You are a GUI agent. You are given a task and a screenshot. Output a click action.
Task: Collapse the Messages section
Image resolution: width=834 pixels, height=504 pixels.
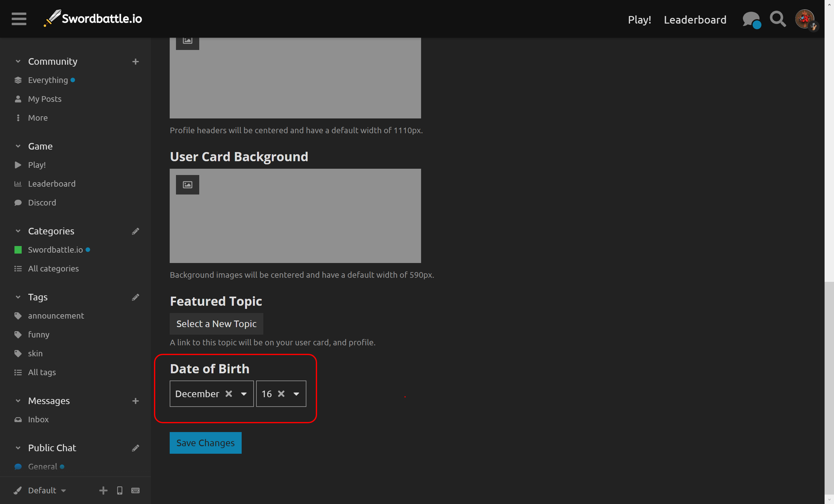[18, 401]
